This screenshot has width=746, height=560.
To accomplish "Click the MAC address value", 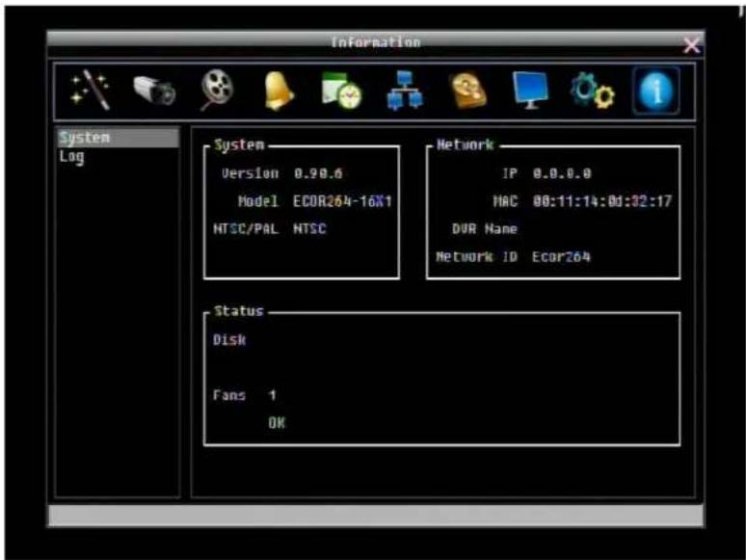I will (601, 201).
